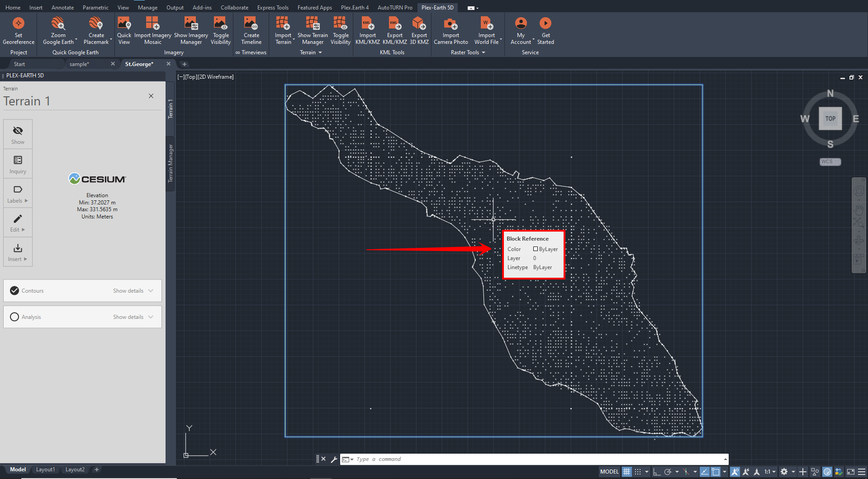The image size is (868, 479).
Task: Open My Account
Action: 521,31
